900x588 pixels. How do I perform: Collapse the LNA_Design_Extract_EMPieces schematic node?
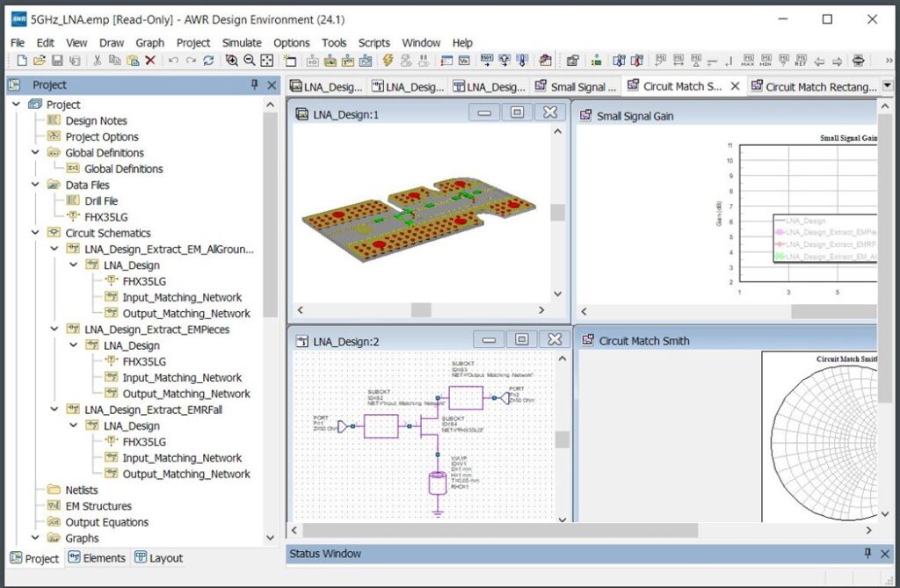coord(54,329)
